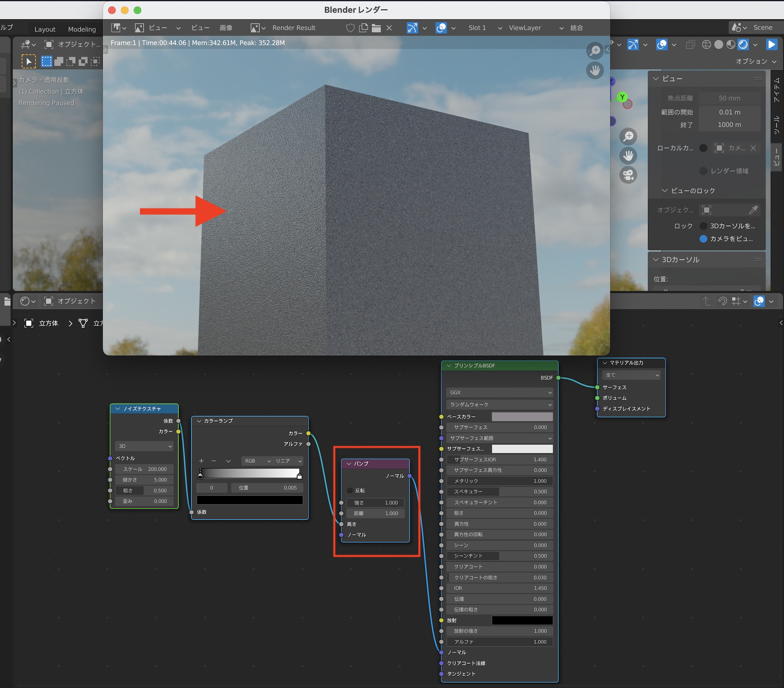Open the GGX distribution dropdown

[499, 392]
